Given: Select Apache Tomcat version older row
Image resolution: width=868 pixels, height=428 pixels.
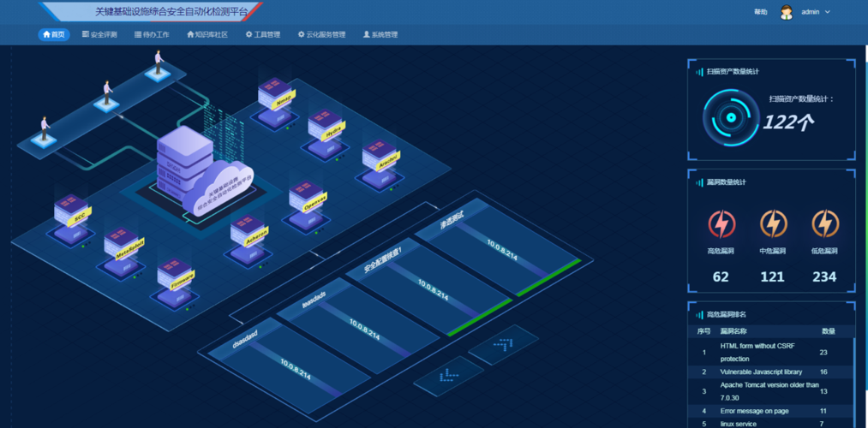Looking at the screenshot, I should (772, 391).
